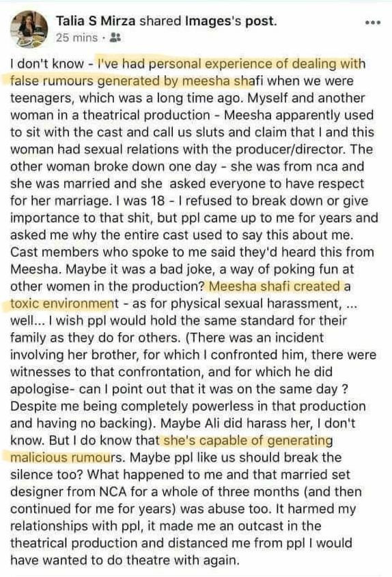392x577 pixels.
Task: Click highlighted phrase "Meesha shafi created a"
Action: [279, 286]
